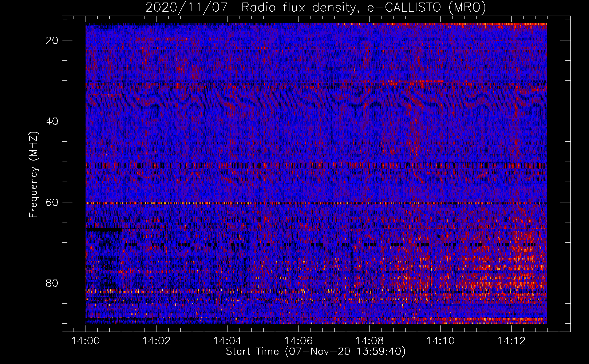
Task: Click the "14:04" time tick label
Action: [228, 341]
